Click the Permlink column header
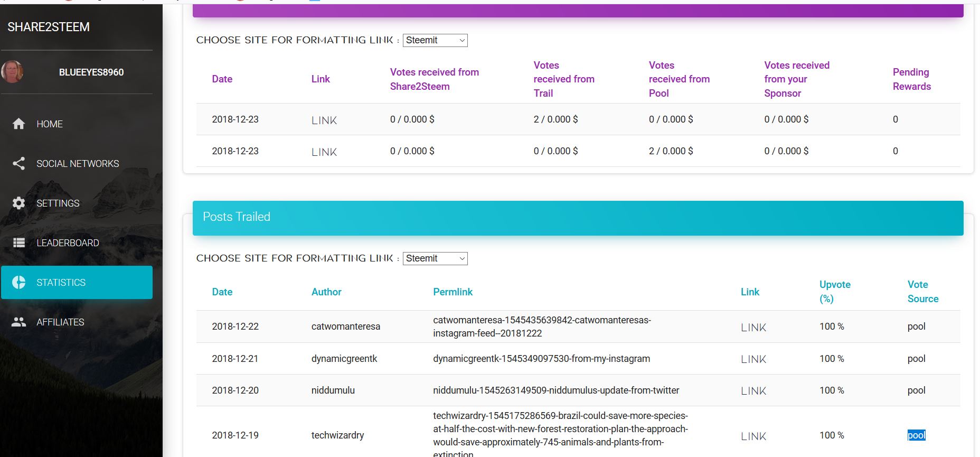This screenshot has width=980, height=457. (x=453, y=292)
